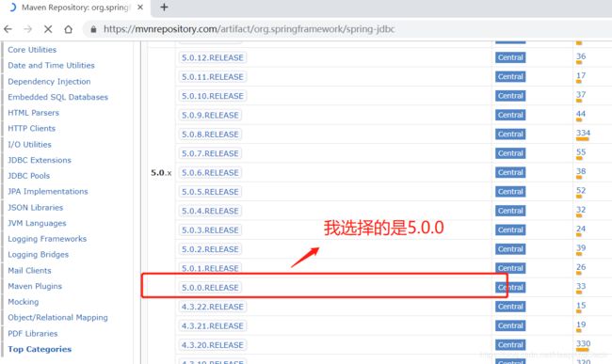The image size is (612, 364).
Task: Open a new browser tab with plus
Action: pos(164,7)
